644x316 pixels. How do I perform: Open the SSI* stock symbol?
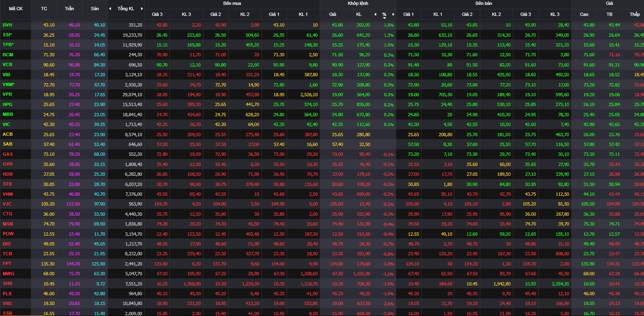7,35
